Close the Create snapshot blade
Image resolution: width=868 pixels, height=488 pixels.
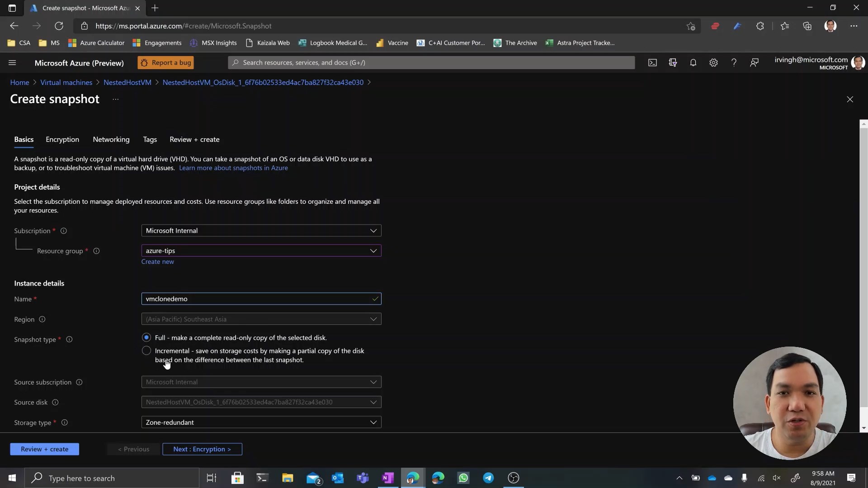coord(850,99)
